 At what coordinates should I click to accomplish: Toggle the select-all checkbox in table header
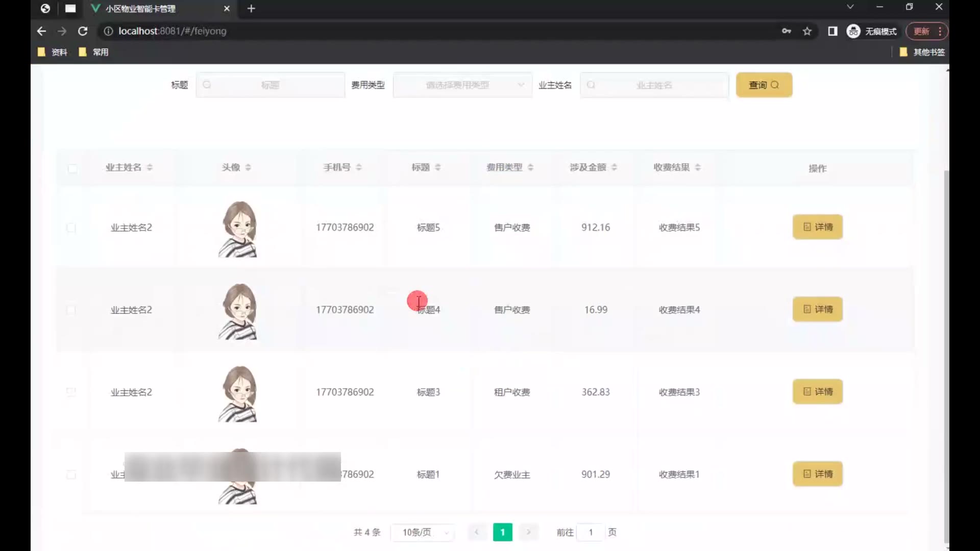[x=72, y=168]
